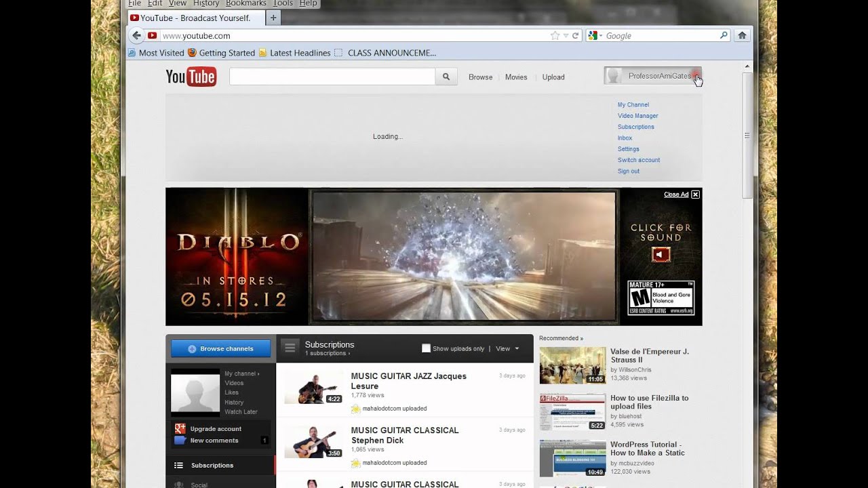Screen dimensions: 868x488
Task: Click the Close Ad link
Action: pyautogui.click(x=676, y=195)
